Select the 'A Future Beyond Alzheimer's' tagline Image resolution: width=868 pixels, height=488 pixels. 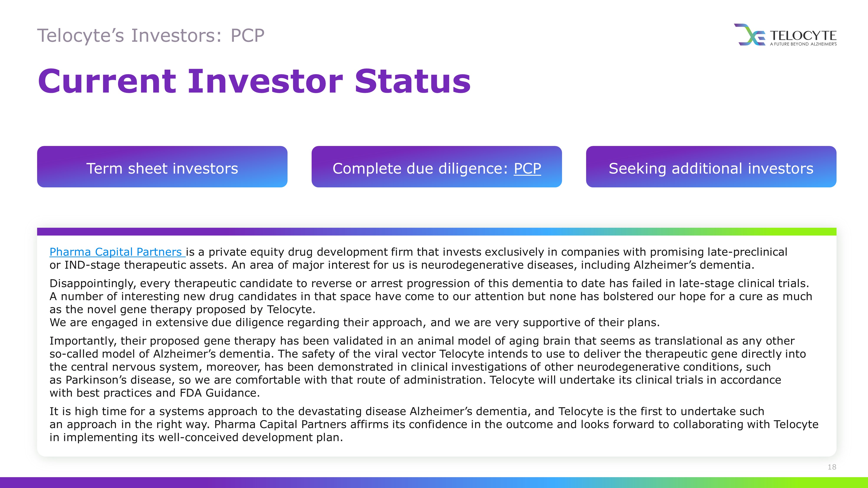[803, 44]
